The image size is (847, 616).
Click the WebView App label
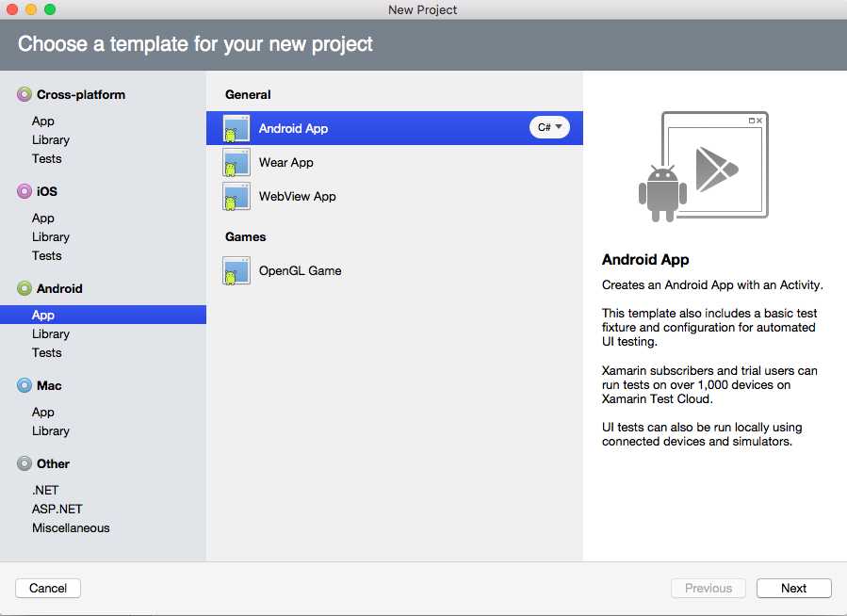tap(298, 197)
